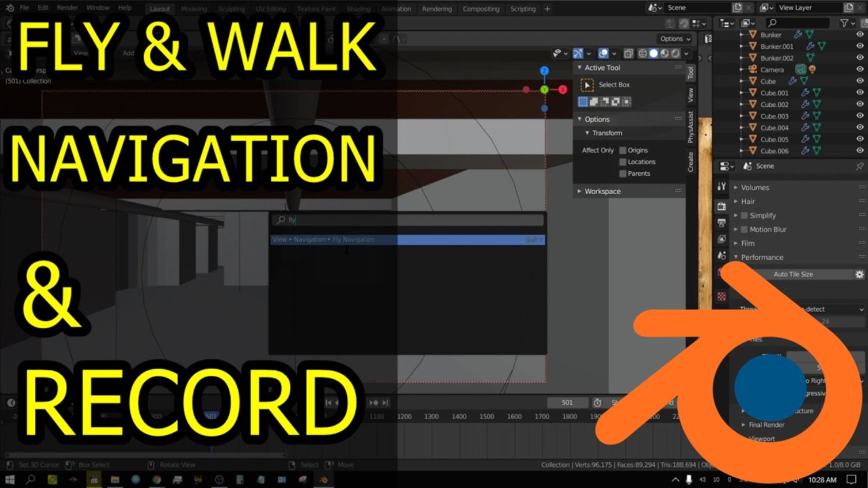
Task: Choose the set new selection mode
Action: (583, 102)
